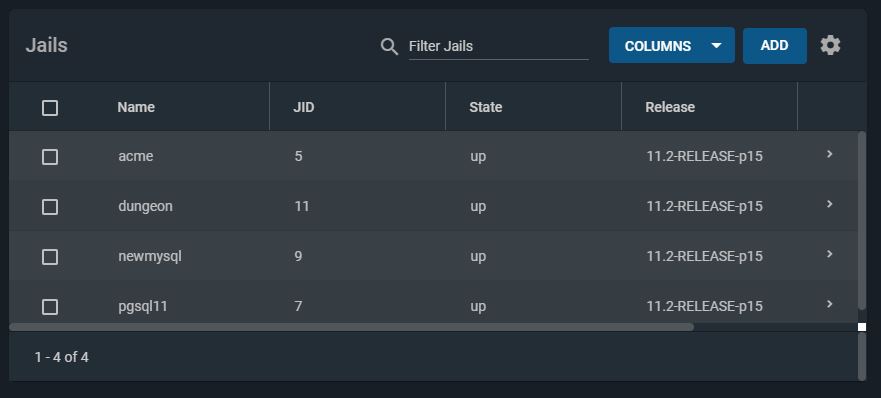
Task: Sort by the JID column header
Action: (303, 107)
